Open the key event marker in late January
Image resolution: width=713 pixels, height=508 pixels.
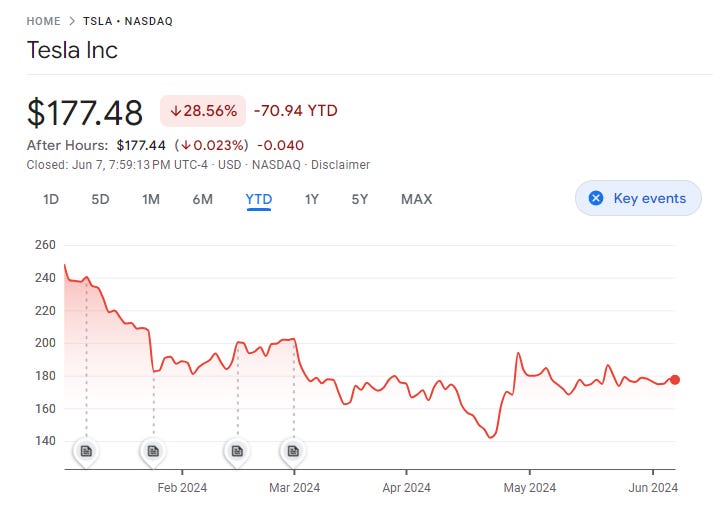pyautogui.click(x=153, y=451)
